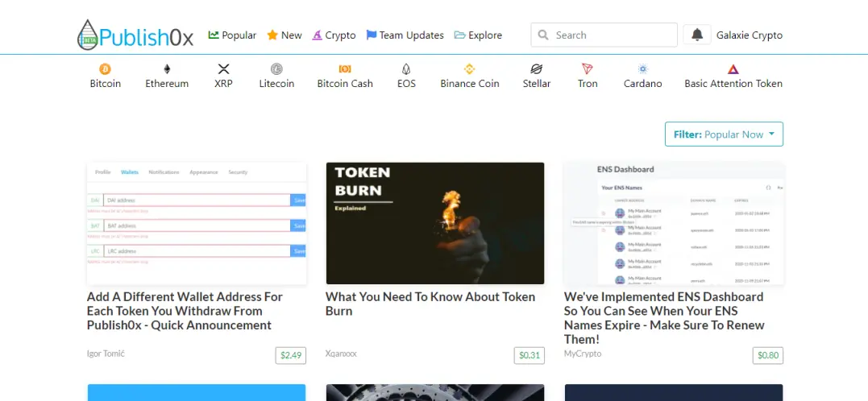Click the EOS text label
Screen dimensions: 868x401
tap(406, 84)
